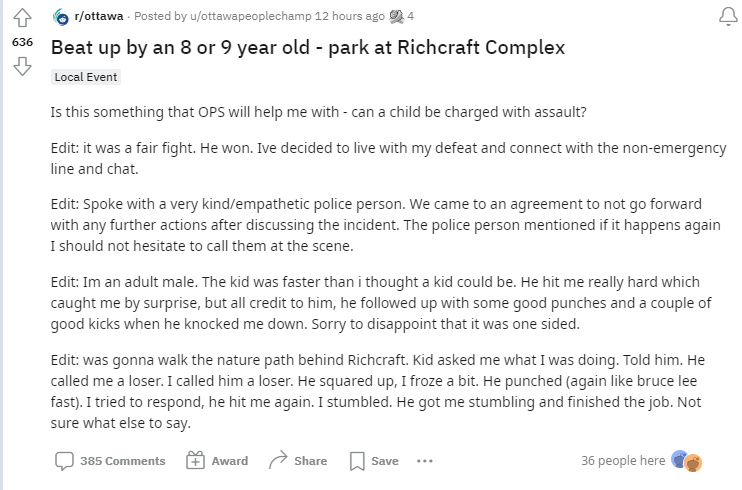This screenshot has width=742, height=490.
Task: Click the 636 vote score count
Action: (21, 44)
